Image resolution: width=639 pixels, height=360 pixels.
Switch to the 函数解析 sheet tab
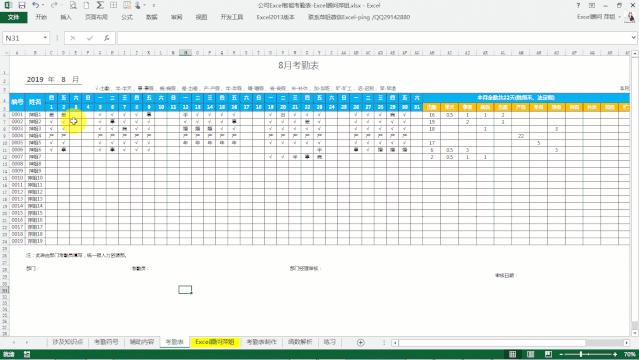pyautogui.click(x=300, y=342)
